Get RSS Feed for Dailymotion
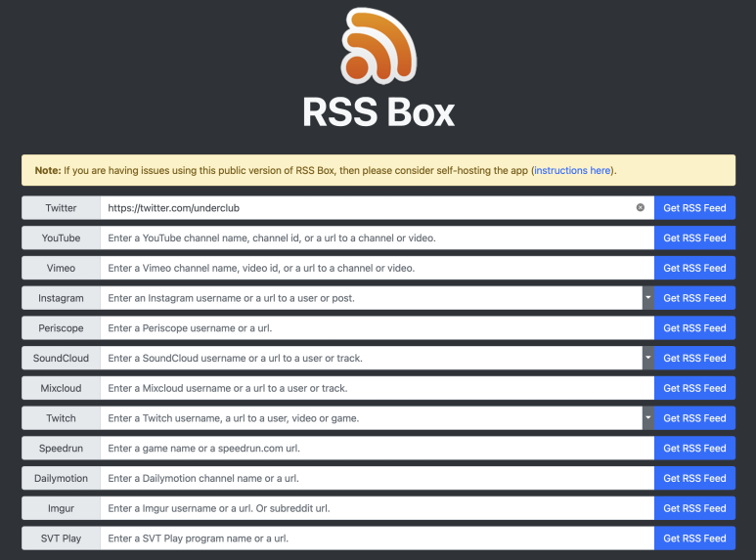Image resolution: width=756 pixels, height=560 pixels. click(694, 478)
